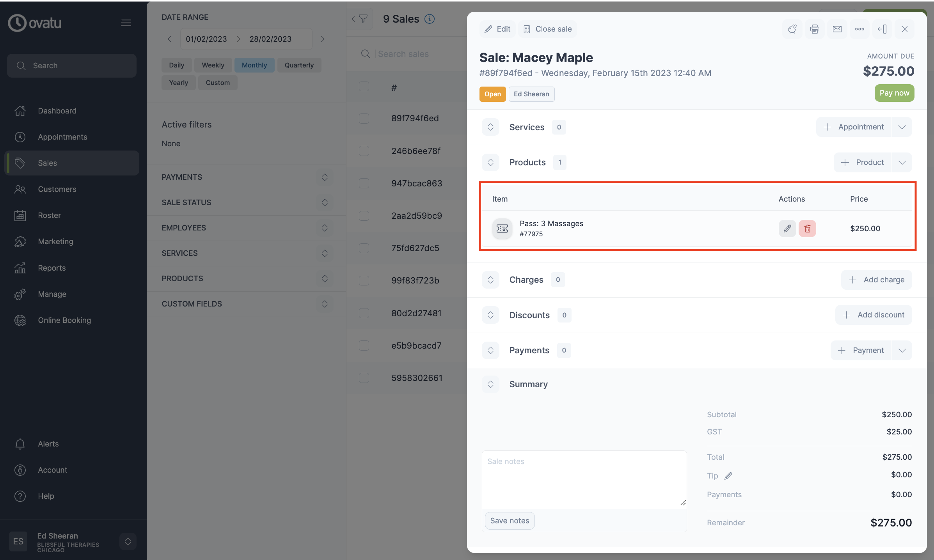This screenshot has height=560, width=934.
Task: Tick the checkbox next to sale 89f794f6ed
Action: [364, 118]
